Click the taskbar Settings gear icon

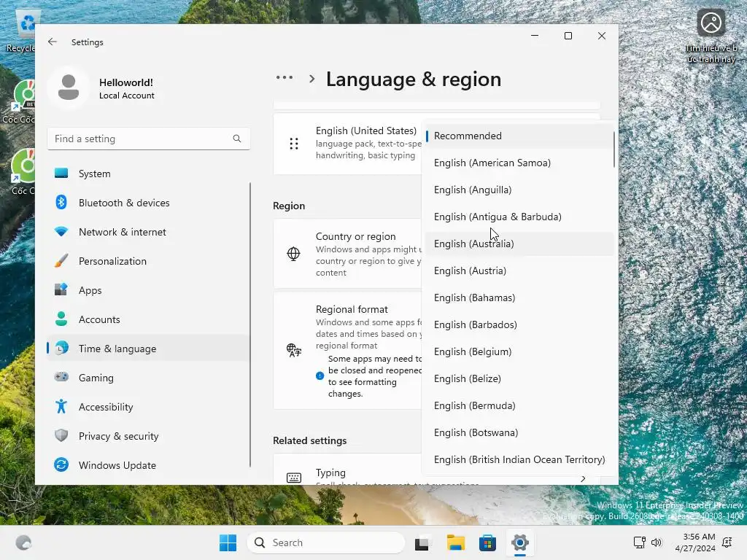(519, 542)
